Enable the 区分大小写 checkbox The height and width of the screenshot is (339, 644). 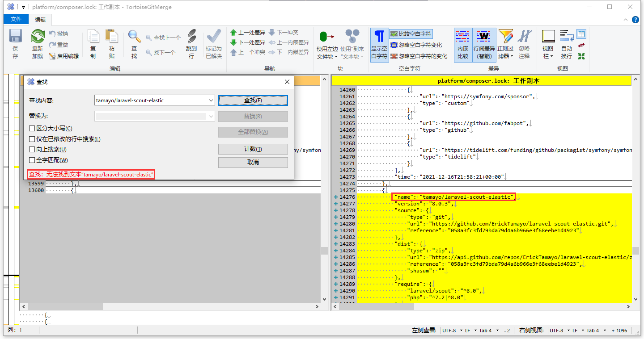pyautogui.click(x=32, y=129)
